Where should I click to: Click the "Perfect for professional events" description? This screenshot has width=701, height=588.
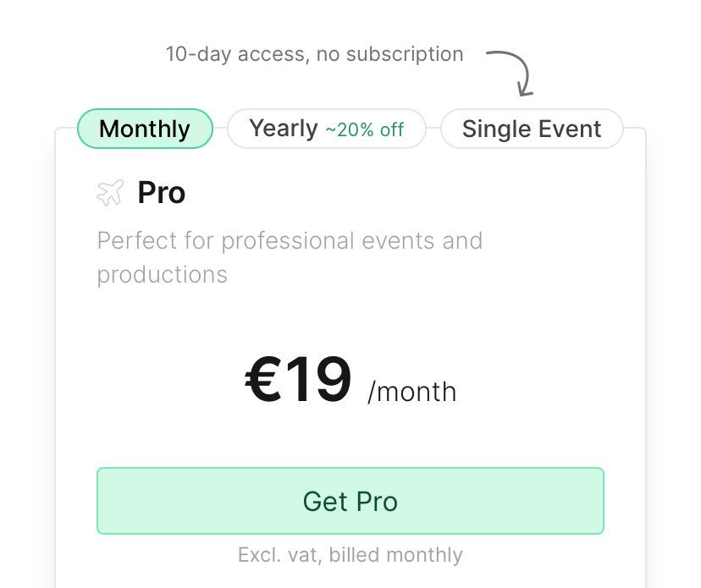pyautogui.click(x=290, y=240)
